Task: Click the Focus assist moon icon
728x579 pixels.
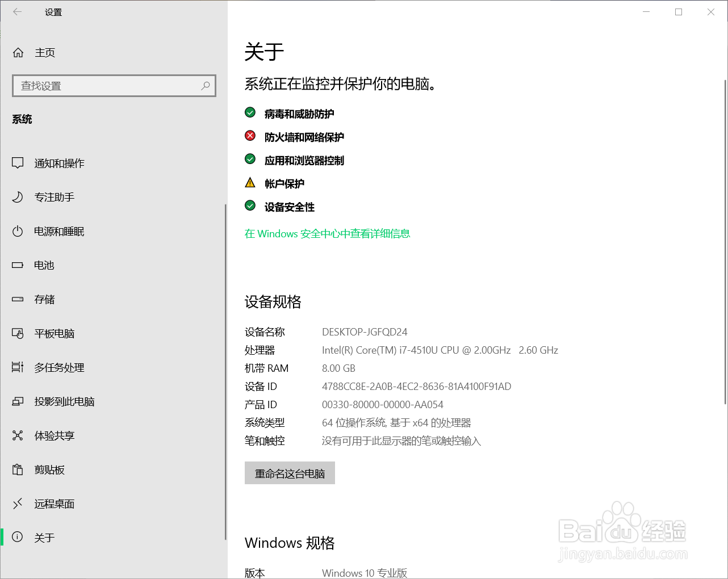Action: (x=18, y=197)
